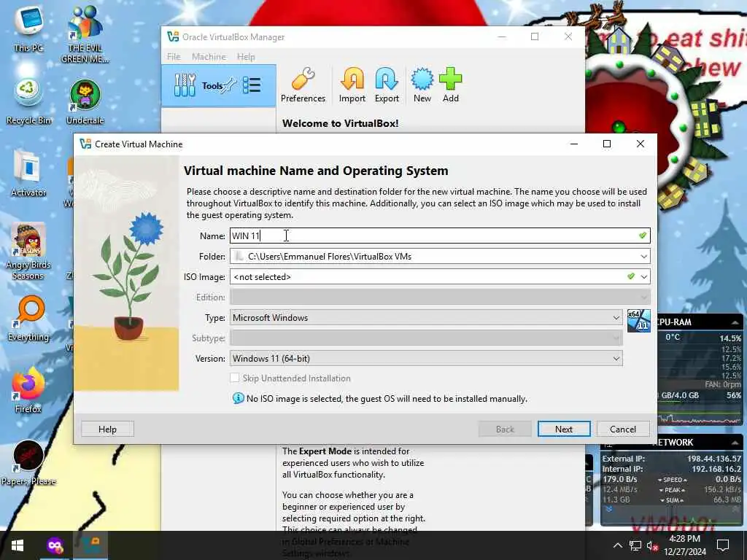Viewport: 747px width, 560px height.
Task: Launch Firefox from the desktop
Action: pyautogui.click(x=28, y=391)
